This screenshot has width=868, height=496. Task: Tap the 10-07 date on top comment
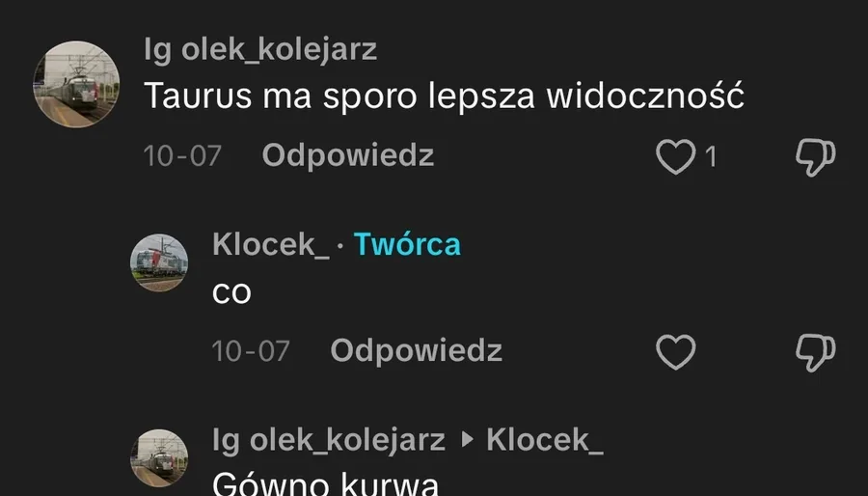(x=182, y=156)
